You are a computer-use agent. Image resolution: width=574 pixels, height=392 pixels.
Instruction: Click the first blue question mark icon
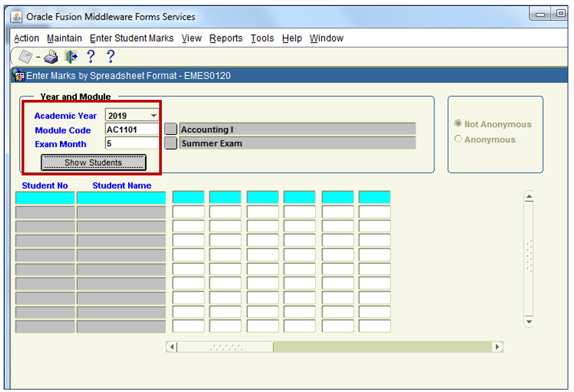click(x=91, y=57)
